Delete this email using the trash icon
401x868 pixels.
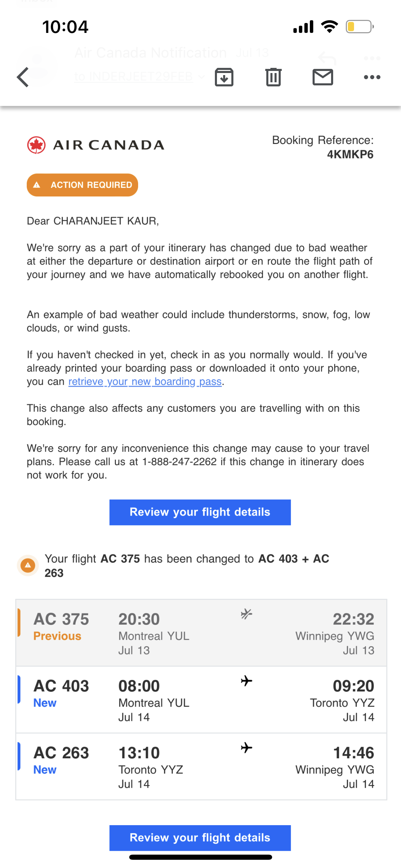[x=272, y=77]
